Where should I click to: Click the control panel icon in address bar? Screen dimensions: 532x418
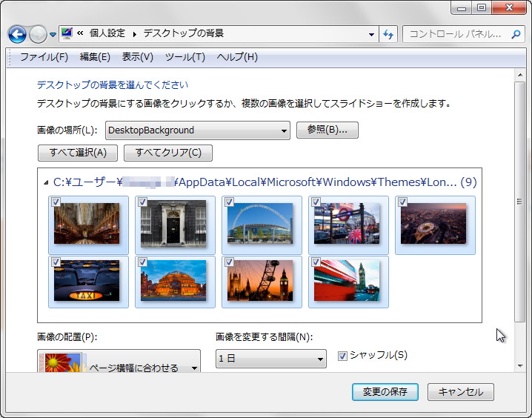tap(67, 33)
